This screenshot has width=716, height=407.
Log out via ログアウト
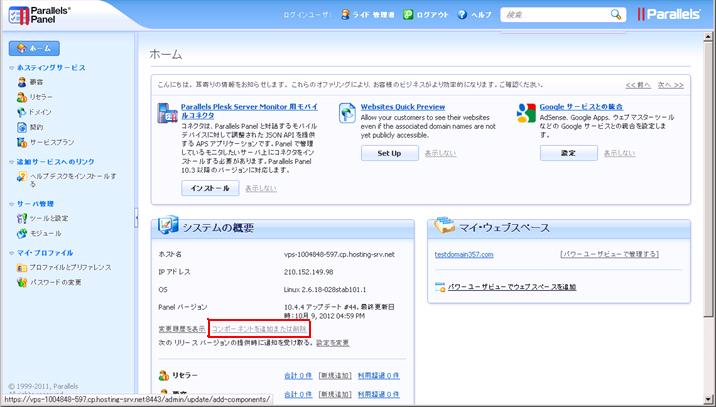point(432,15)
